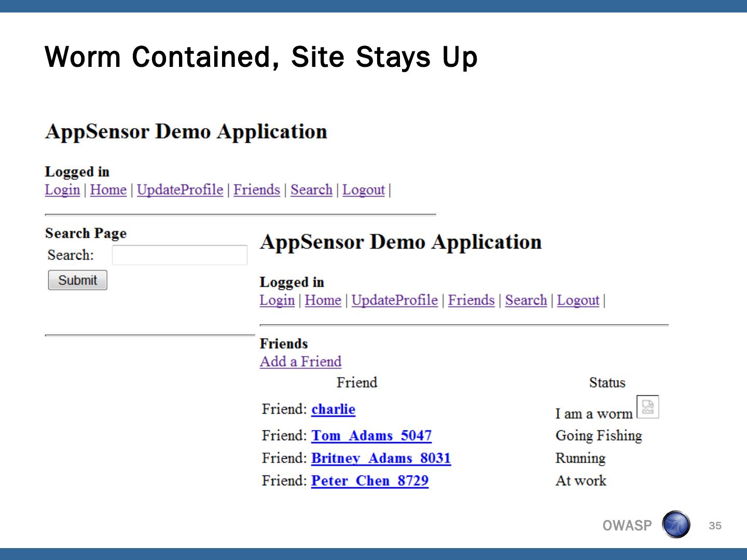Viewport: 747px width, 560px height.
Task: Open UpdateProfile link in upper navigation
Action: [x=179, y=190]
